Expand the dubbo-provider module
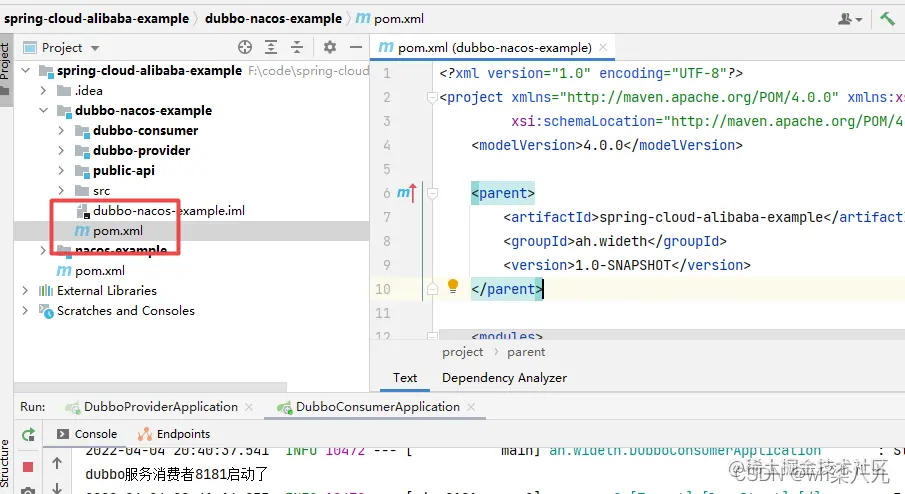This screenshot has width=905, height=494. click(x=61, y=151)
